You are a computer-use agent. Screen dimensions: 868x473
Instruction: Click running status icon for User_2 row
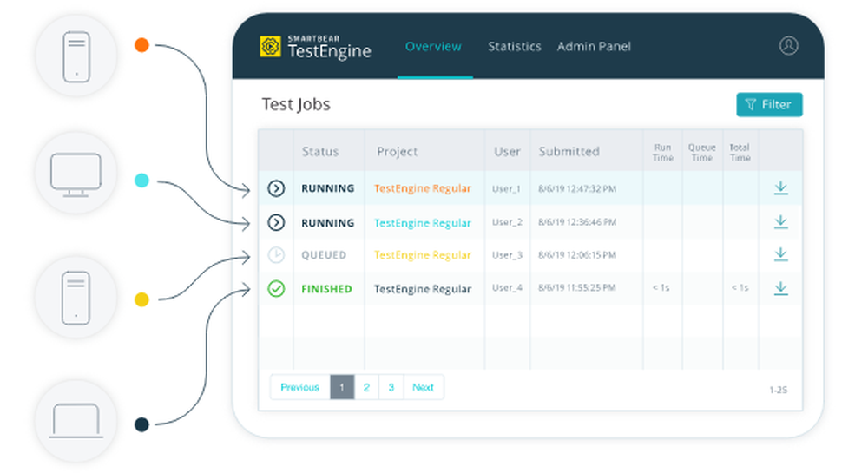(276, 222)
